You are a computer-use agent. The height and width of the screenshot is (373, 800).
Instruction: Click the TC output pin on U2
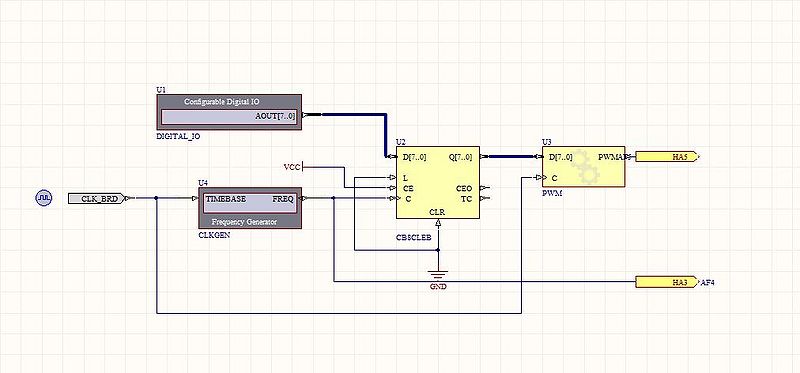click(467, 198)
